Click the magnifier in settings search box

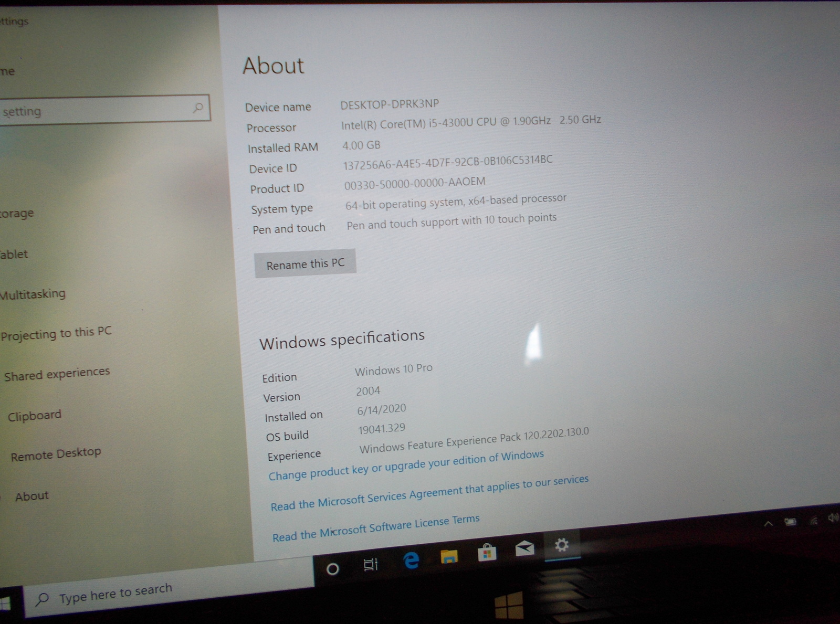[x=198, y=108]
